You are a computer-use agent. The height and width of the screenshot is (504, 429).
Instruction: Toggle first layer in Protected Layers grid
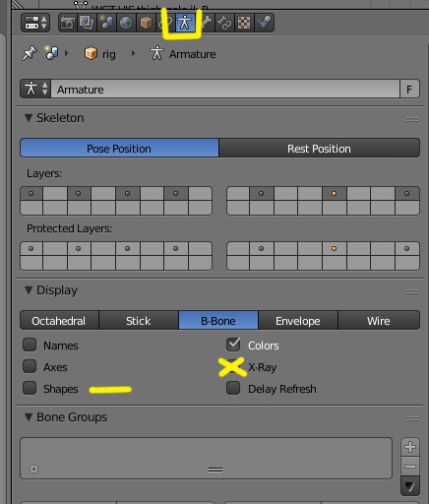31,249
